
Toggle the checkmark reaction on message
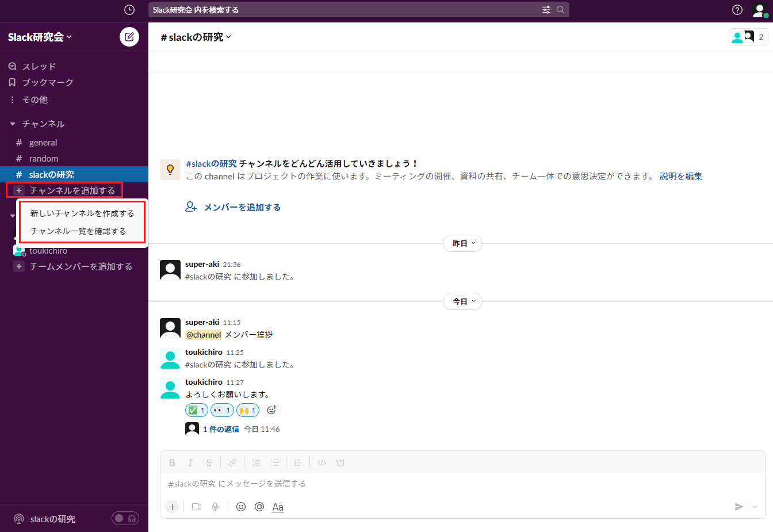197,410
